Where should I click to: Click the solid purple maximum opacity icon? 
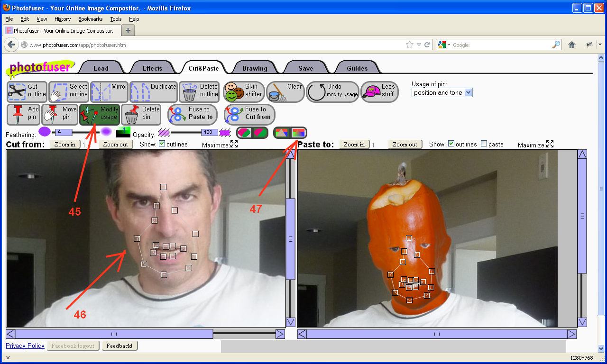225,132
